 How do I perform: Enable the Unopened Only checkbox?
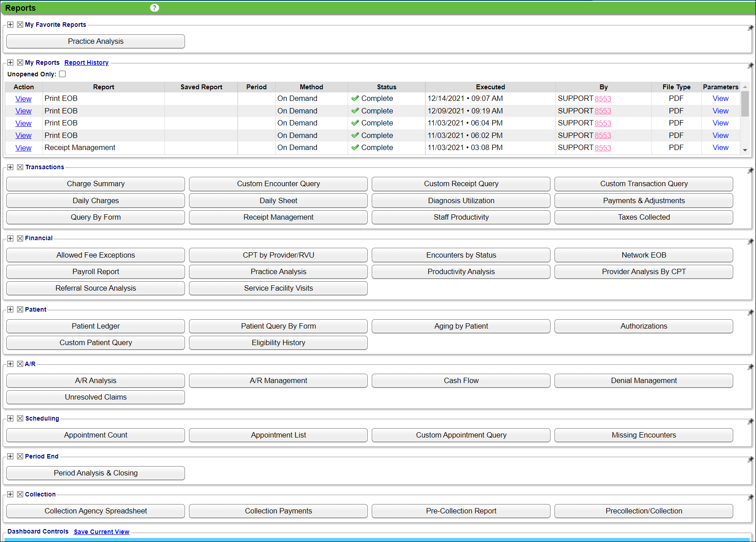[63, 74]
